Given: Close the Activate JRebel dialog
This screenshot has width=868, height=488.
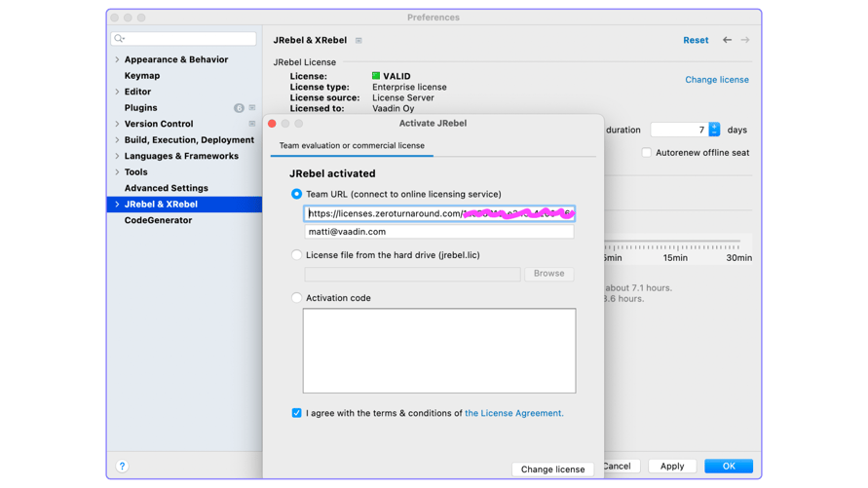Looking at the screenshot, I should [x=272, y=124].
